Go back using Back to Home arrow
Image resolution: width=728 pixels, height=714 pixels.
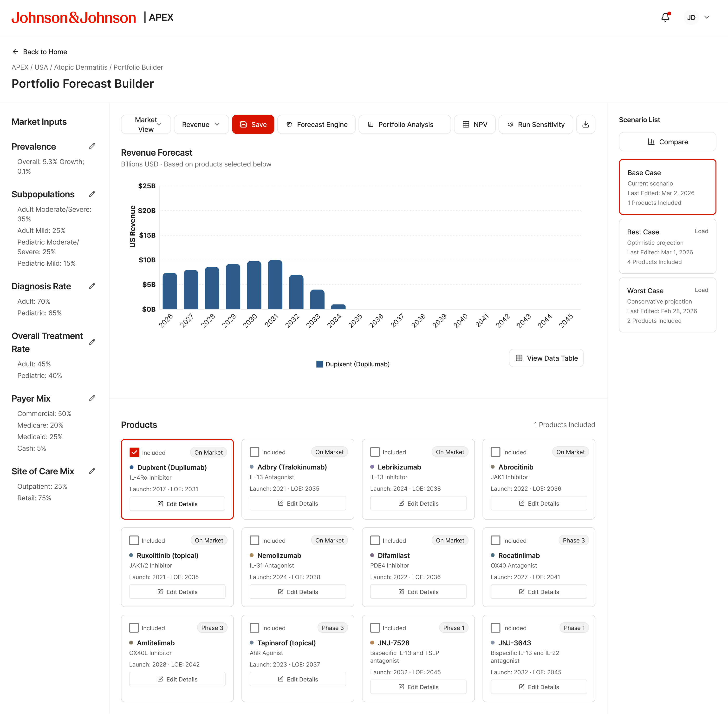point(15,52)
